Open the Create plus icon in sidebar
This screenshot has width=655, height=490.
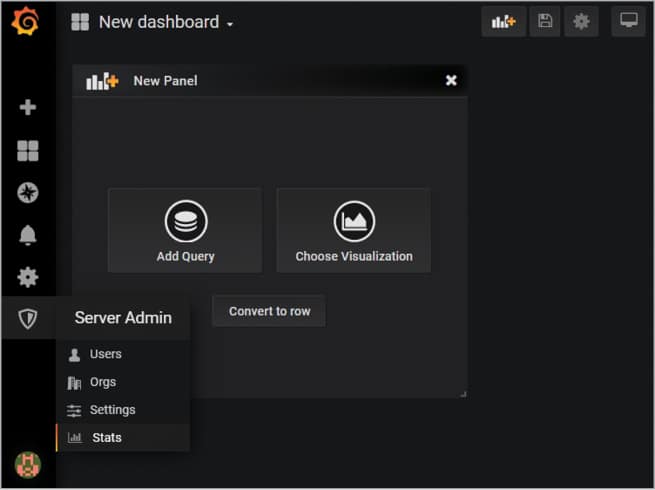point(28,107)
